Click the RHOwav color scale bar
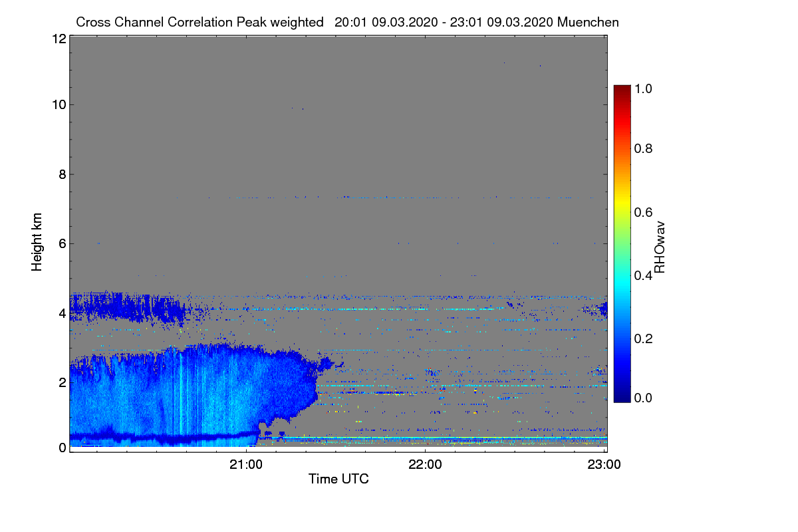Screen dimensions: 798x532 621,243
